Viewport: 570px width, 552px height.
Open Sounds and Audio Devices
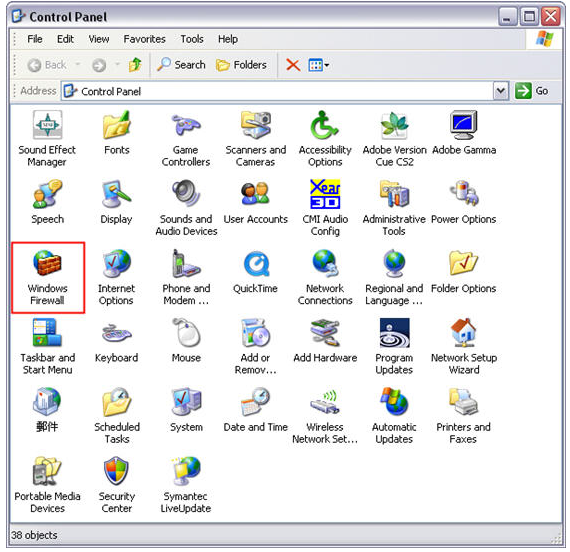(186, 208)
